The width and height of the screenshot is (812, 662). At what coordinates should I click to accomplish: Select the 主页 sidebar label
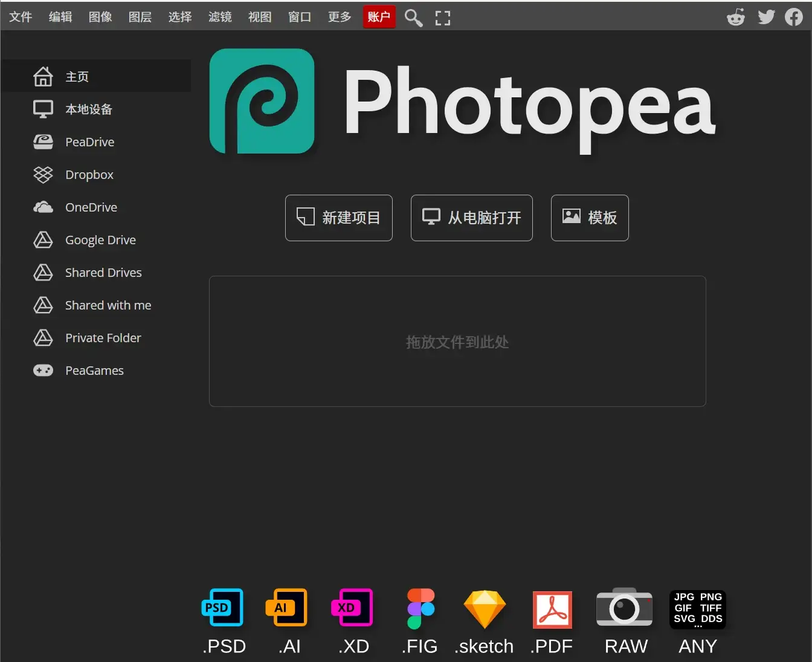pos(77,77)
